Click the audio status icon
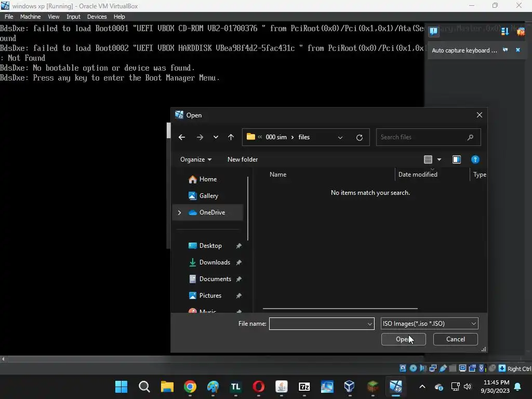This screenshot has height=399, width=532. (423, 368)
